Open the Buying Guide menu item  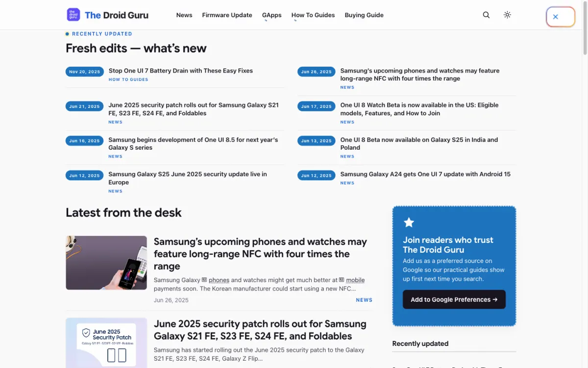(x=364, y=15)
